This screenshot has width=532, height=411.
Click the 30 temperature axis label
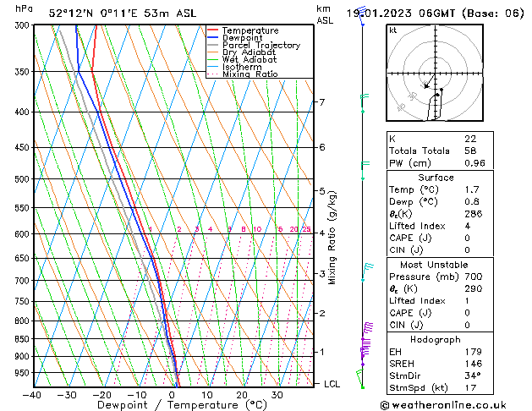tap(277, 395)
